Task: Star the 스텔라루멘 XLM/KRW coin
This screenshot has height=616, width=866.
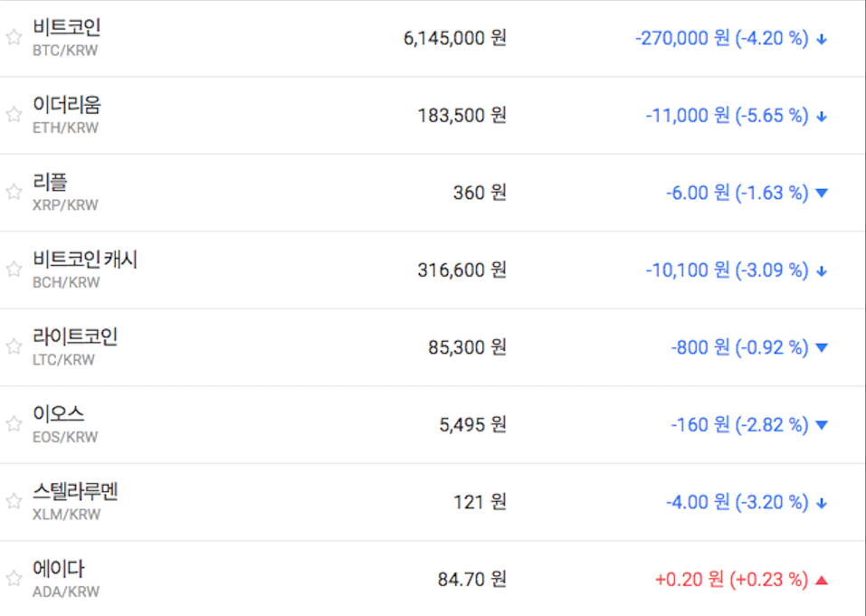Action: (x=14, y=501)
